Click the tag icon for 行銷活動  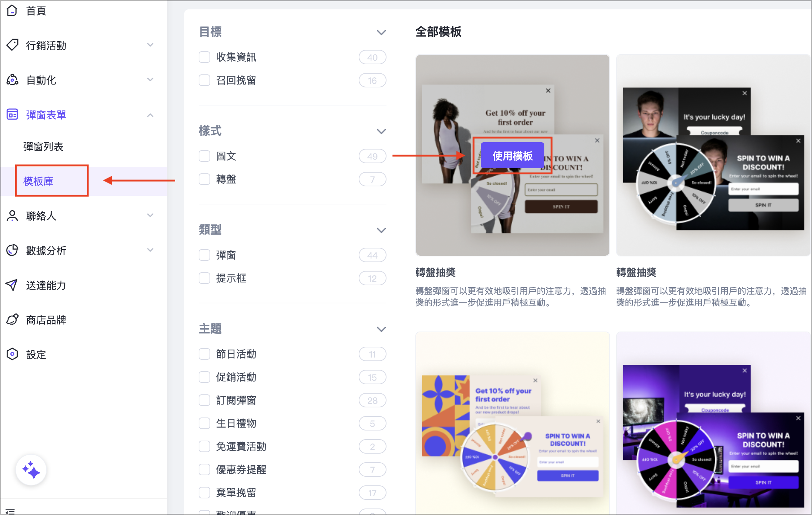[x=12, y=45]
